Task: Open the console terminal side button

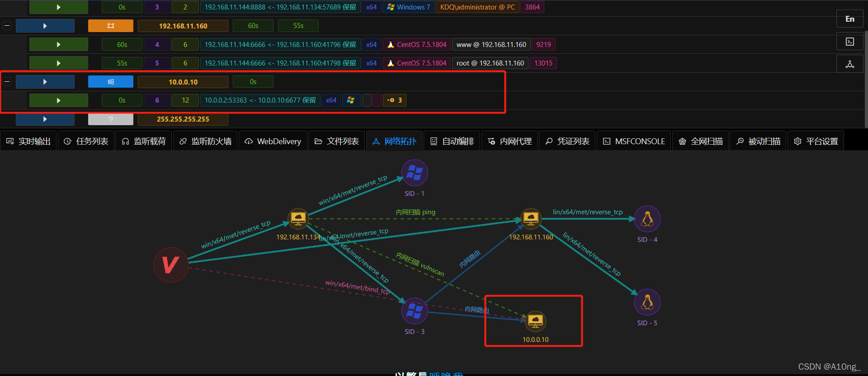Action: (x=850, y=42)
